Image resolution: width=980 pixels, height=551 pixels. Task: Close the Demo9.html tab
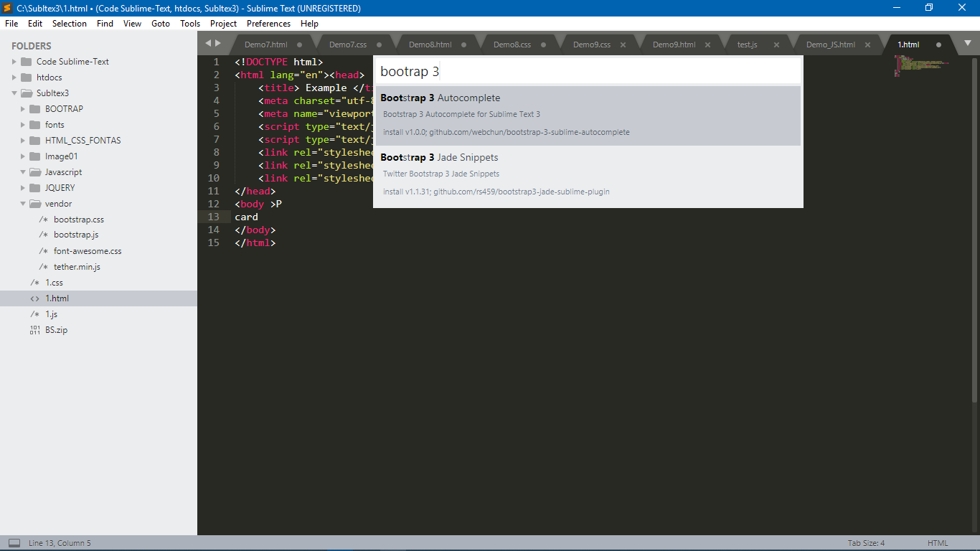707,44
